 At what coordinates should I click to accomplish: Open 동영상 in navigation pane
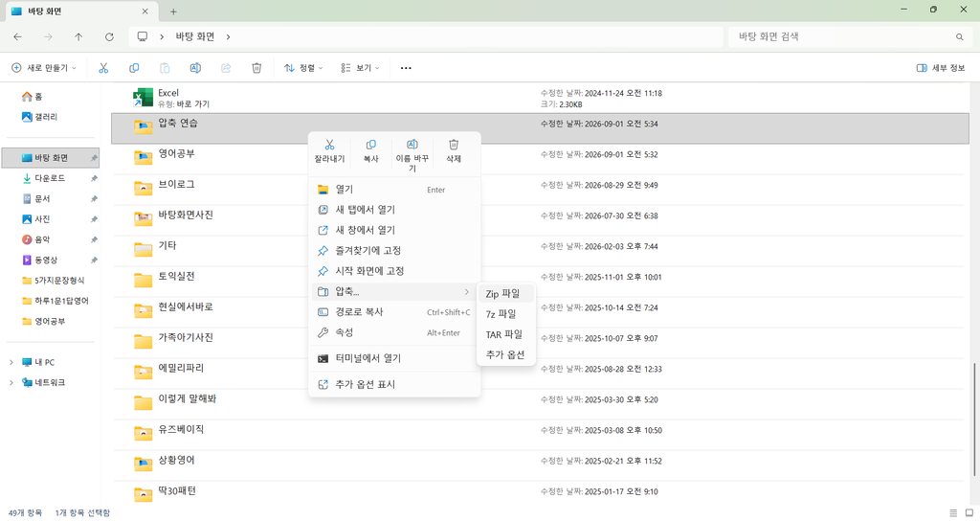[50, 260]
